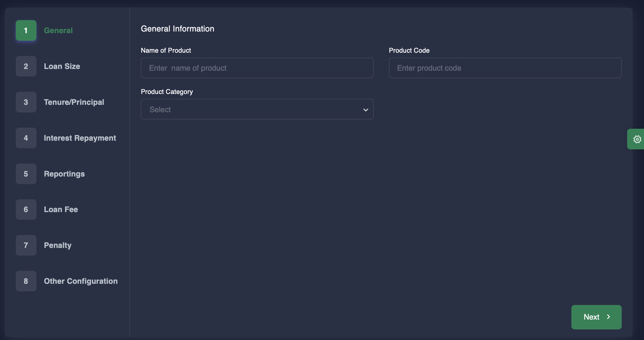Switch to the Tenure/Principal step
Image resolution: width=644 pixels, height=340 pixels.
pyautogui.click(x=74, y=102)
